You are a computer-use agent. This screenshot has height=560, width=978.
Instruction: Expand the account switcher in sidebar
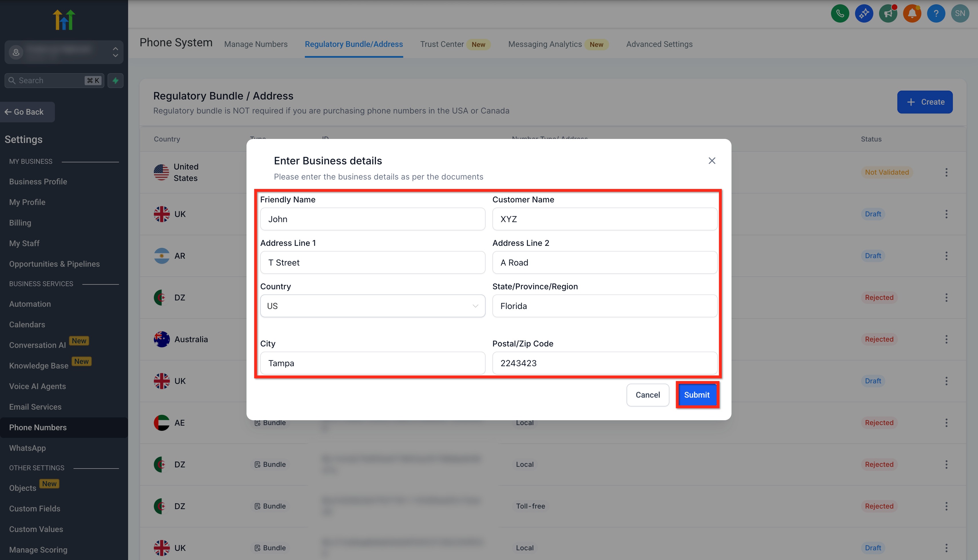64,52
